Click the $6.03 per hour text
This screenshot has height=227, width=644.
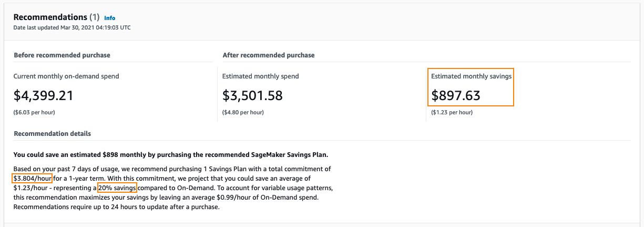point(34,112)
